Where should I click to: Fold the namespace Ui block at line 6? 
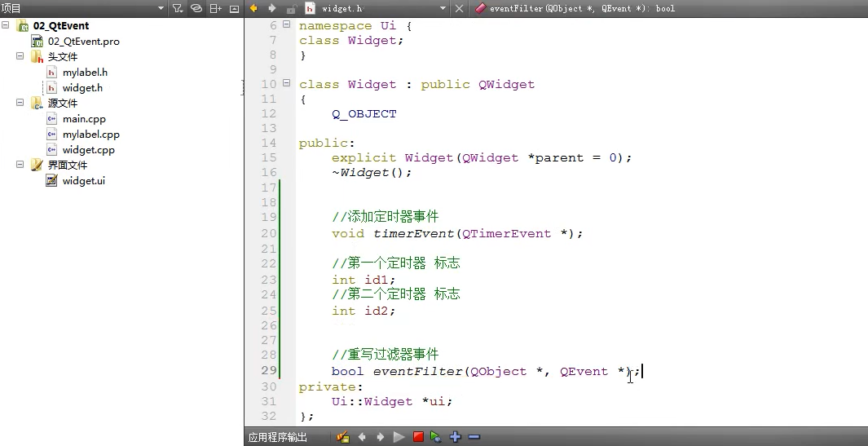pos(286,24)
